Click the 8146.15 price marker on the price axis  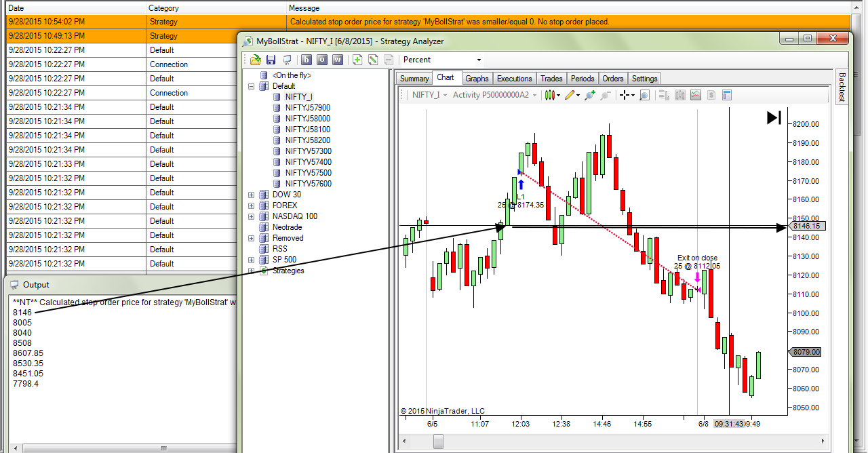click(807, 226)
